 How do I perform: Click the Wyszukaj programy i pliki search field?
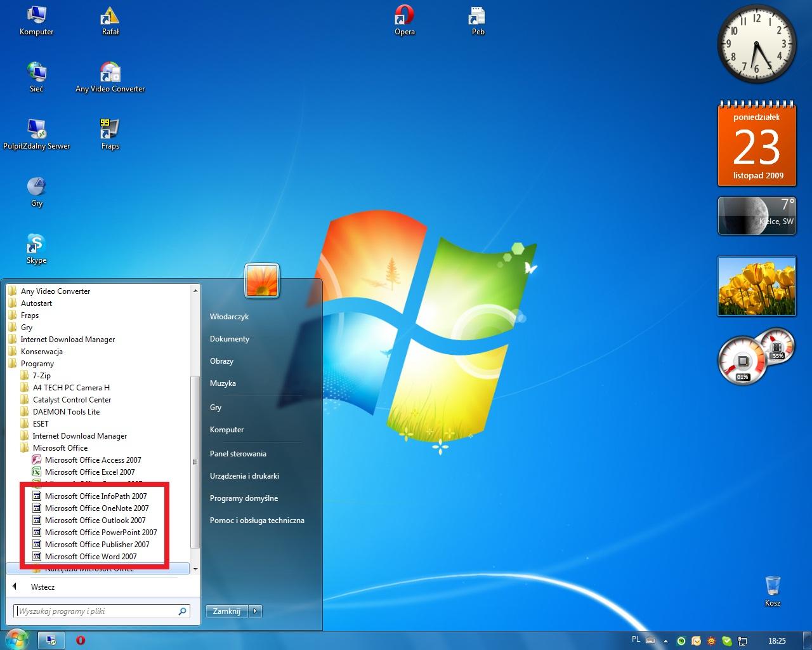coord(102,611)
